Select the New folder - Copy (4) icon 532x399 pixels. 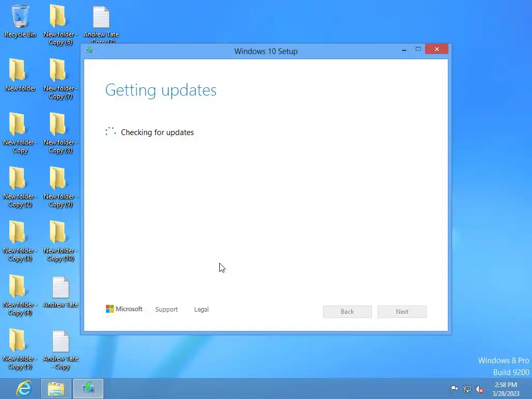(x=20, y=295)
